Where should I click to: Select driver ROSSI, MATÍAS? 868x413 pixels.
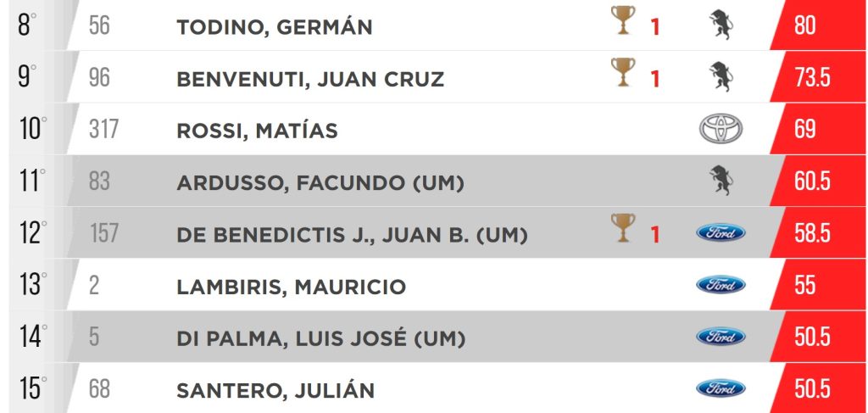[257, 131]
